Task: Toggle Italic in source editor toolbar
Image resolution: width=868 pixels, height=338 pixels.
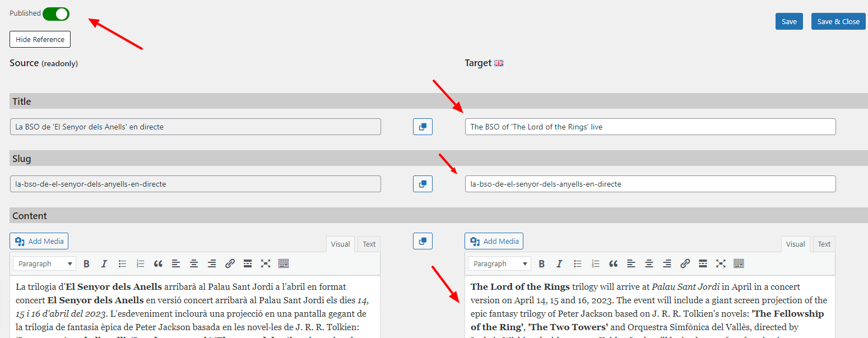Action: coord(104,263)
